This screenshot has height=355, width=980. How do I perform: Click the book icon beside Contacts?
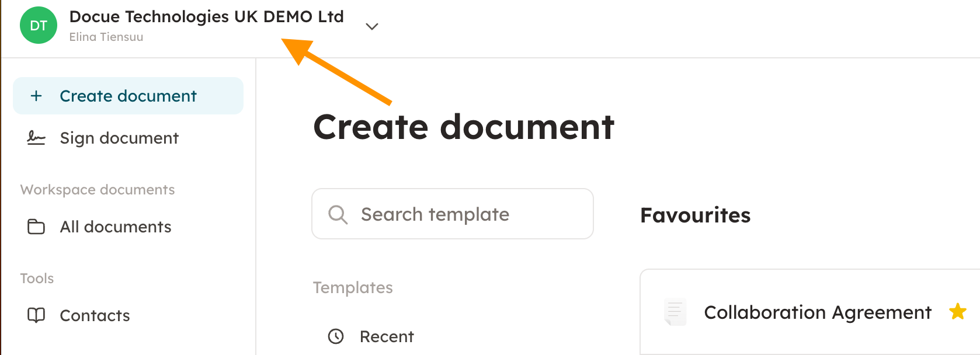point(36,315)
